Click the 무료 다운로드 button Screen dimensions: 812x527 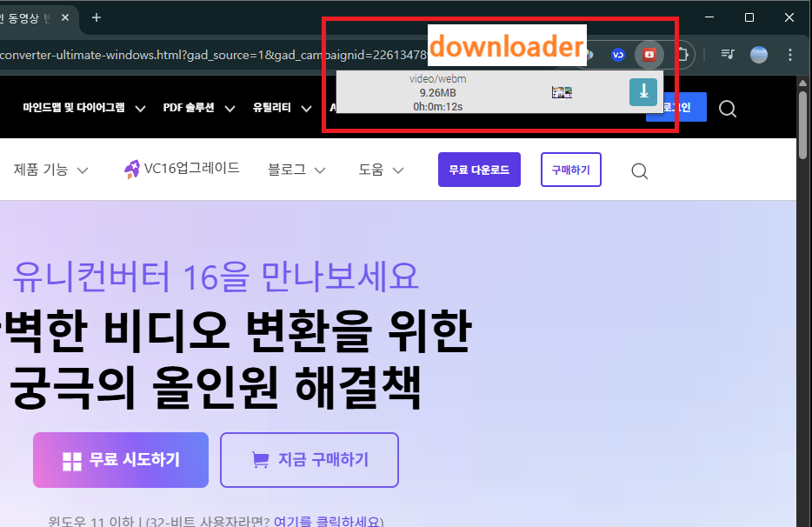(479, 170)
